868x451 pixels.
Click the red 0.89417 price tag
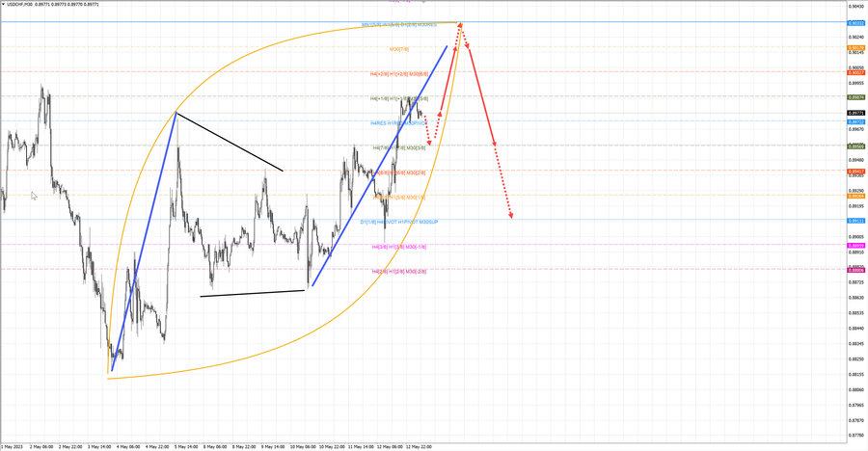pos(855,172)
